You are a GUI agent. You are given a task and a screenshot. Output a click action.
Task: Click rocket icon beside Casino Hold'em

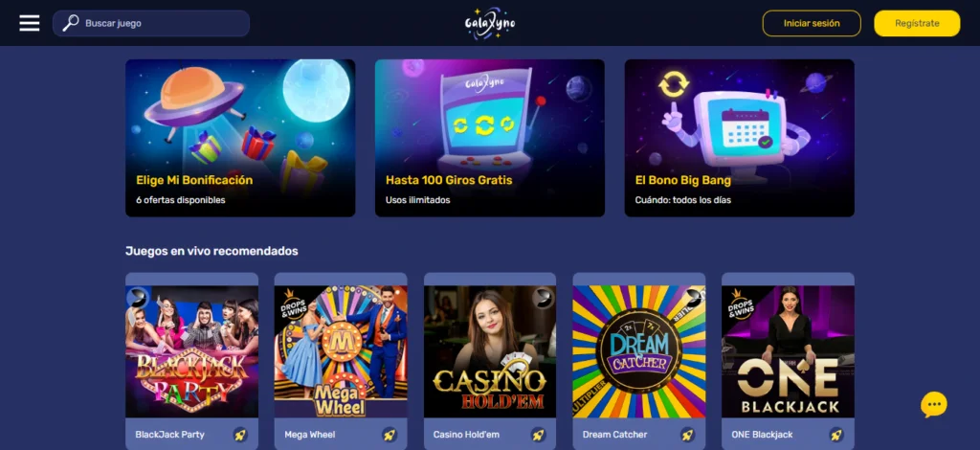538,435
